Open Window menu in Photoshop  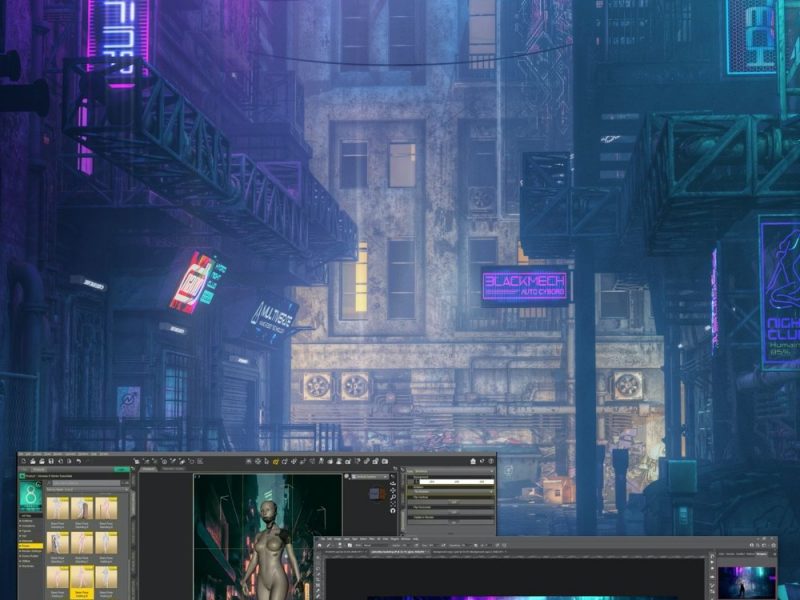(406, 539)
